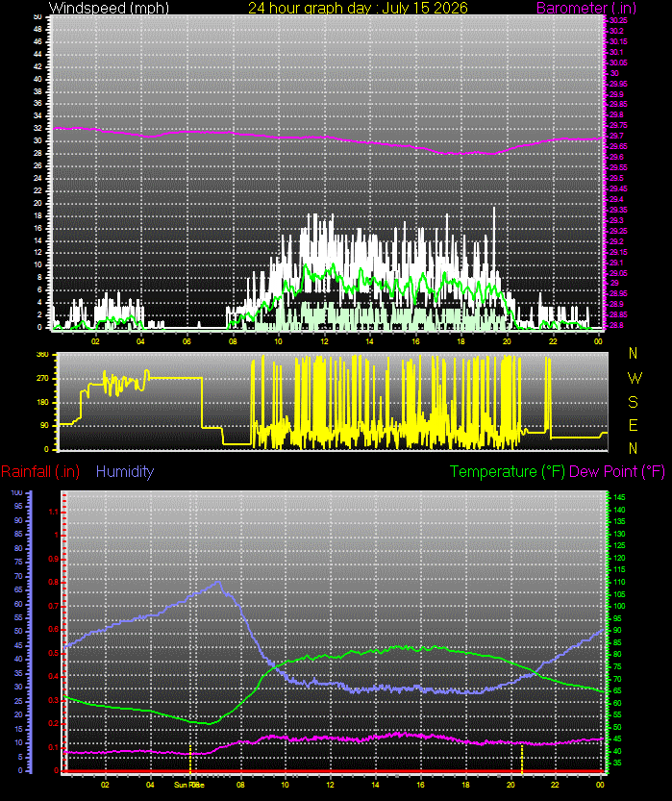Click compass letter 'S' beside wind direction graph
The image size is (672, 801).
(x=634, y=402)
